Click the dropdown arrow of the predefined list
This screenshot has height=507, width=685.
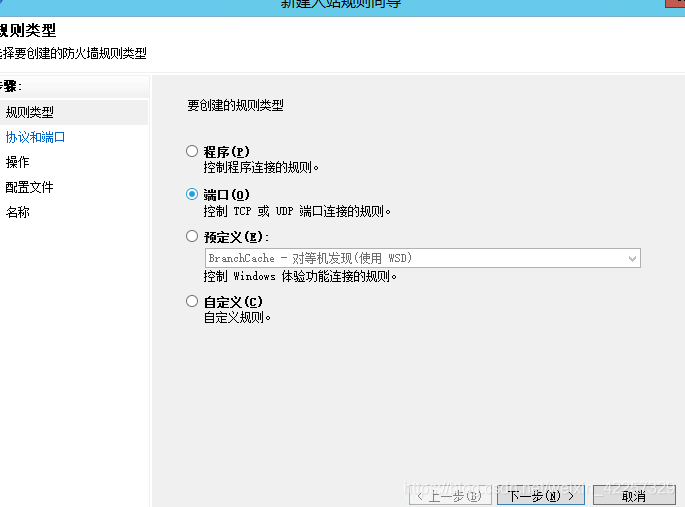click(x=632, y=259)
